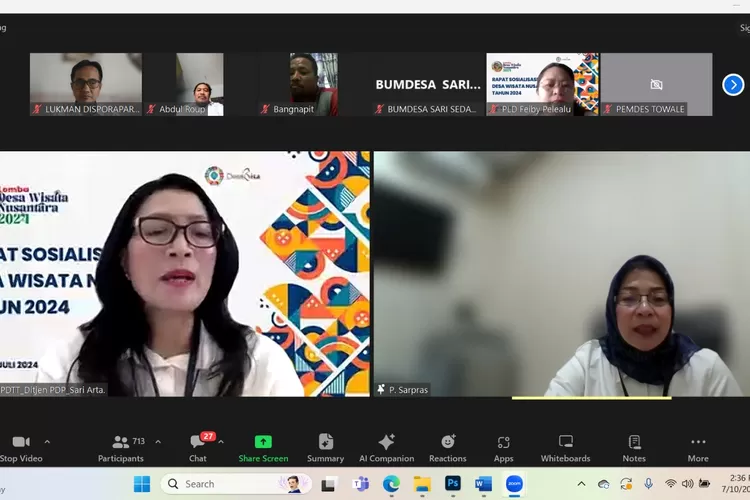Select PEMDES TOWALE participant tile
Viewport: 750px width, 500px height.
coord(656,84)
